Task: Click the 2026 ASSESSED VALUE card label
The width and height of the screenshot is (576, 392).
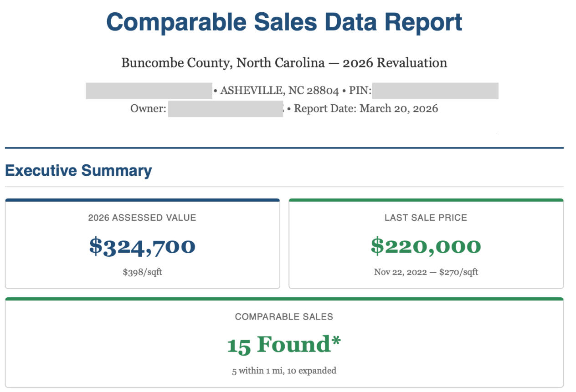Action: pyautogui.click(x=142, y=218)
